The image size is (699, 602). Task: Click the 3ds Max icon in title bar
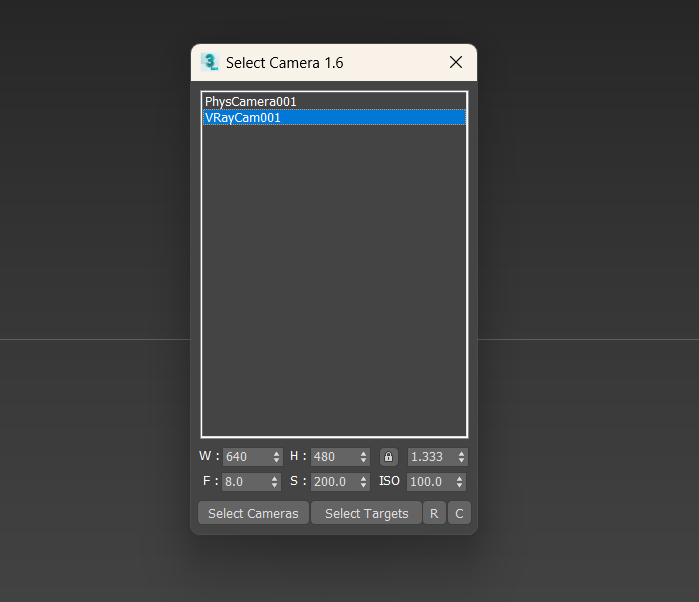pyautogui.click(x=210, y=62)
